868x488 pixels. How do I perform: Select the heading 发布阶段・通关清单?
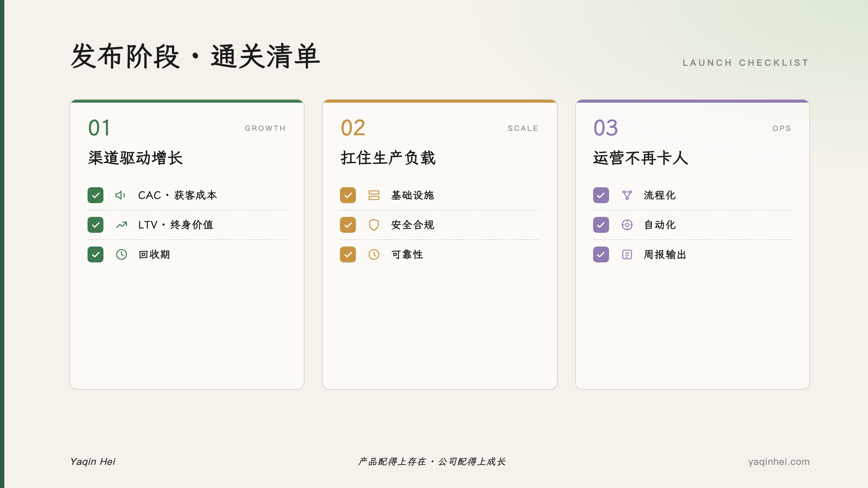click(x=195, y=56)
